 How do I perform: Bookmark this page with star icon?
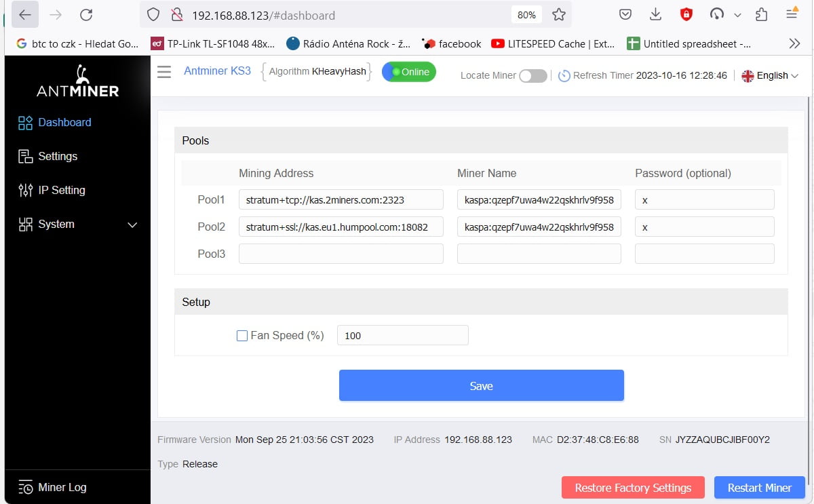(559, 15)
